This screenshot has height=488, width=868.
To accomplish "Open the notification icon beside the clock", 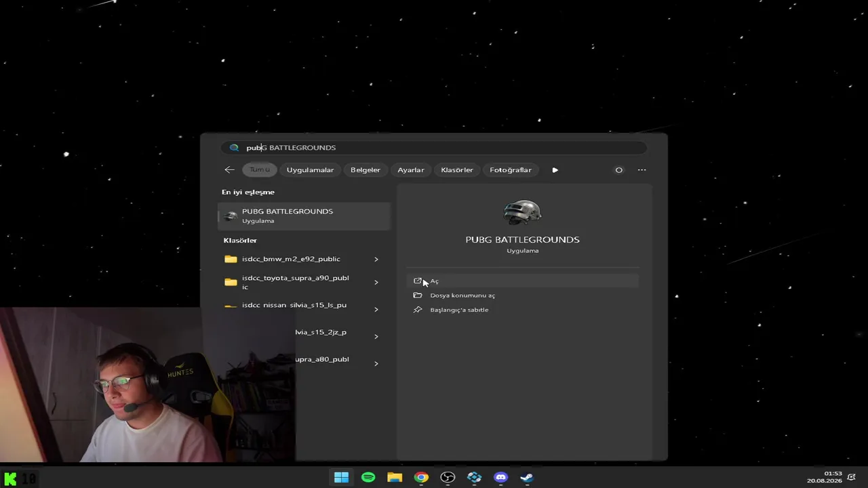I will 851,477.
